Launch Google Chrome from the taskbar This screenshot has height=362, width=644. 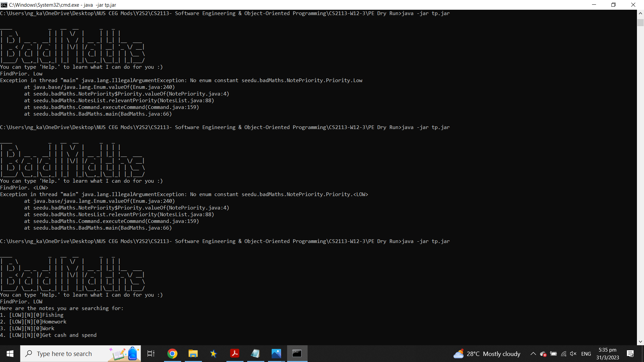[x=172, y=354]
